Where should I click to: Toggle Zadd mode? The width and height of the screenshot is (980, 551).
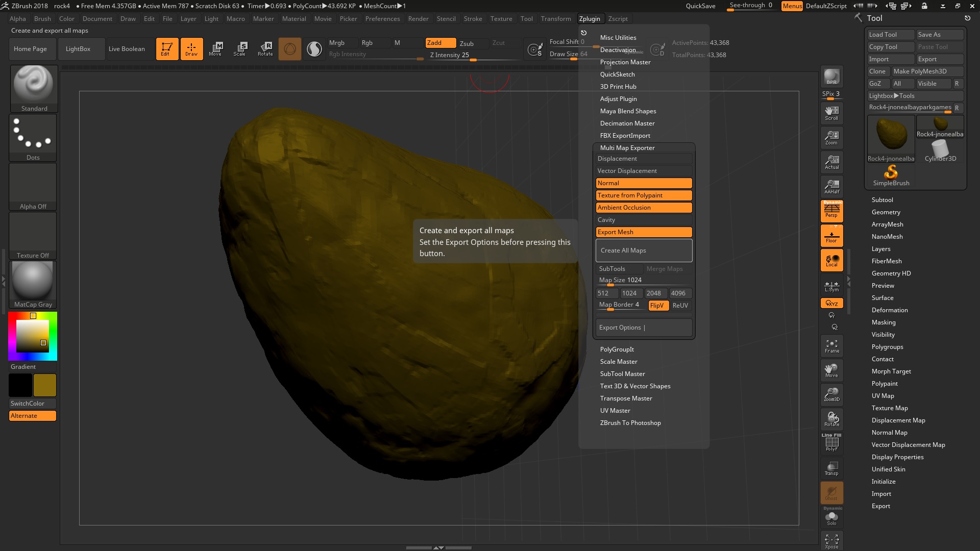(x=440, y=43)
